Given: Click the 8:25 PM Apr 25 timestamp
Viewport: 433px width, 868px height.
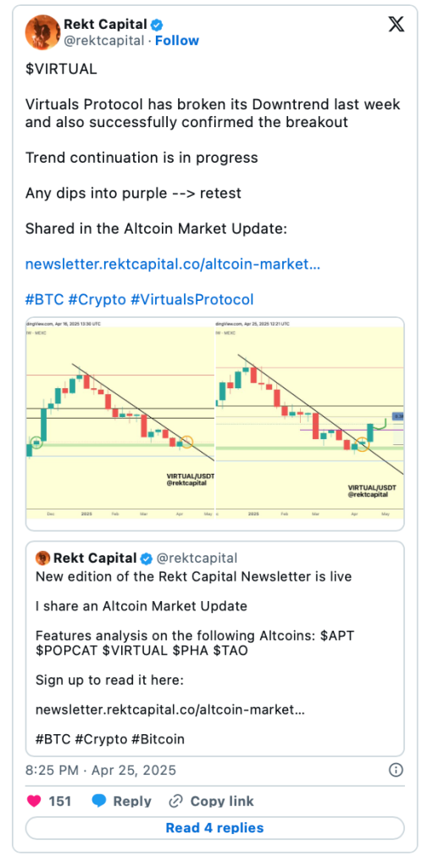Looking at the screenshot, I should tap(101, 770).
